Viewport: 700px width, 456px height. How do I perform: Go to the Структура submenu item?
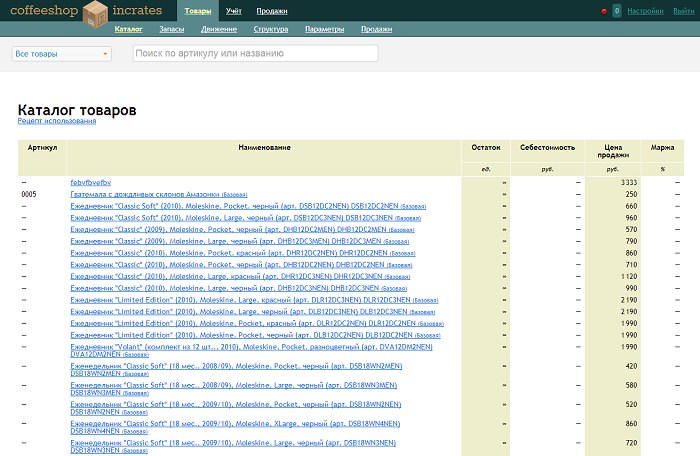click(271, 29)
